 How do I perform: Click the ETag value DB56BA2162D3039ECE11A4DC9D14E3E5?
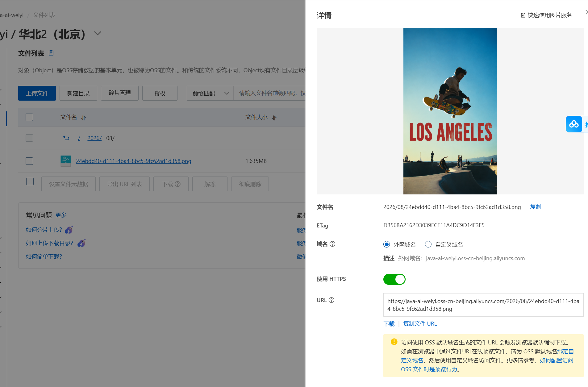(434, 225)
